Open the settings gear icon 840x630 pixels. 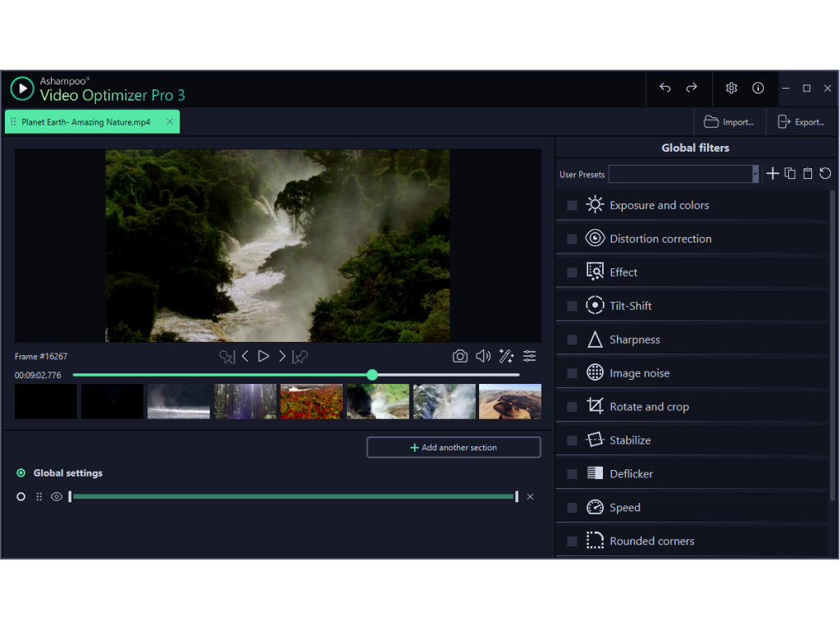click(x=732, y=89)
